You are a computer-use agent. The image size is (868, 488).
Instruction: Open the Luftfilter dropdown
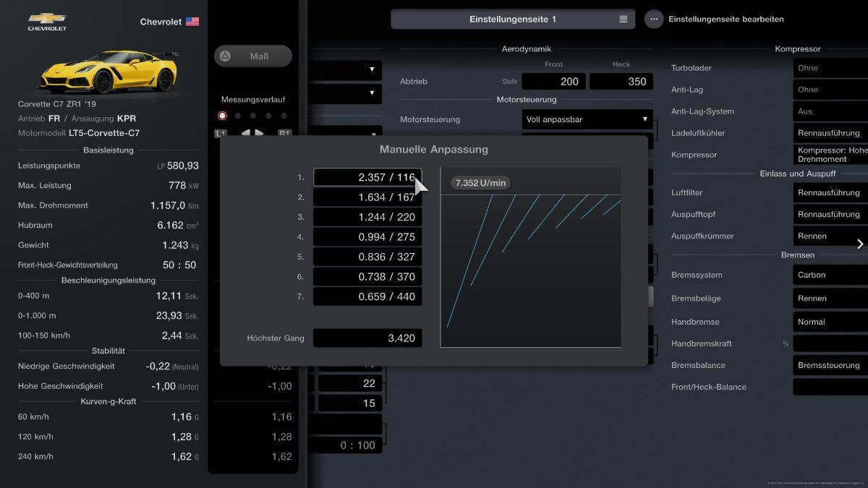tap(830, 192)
